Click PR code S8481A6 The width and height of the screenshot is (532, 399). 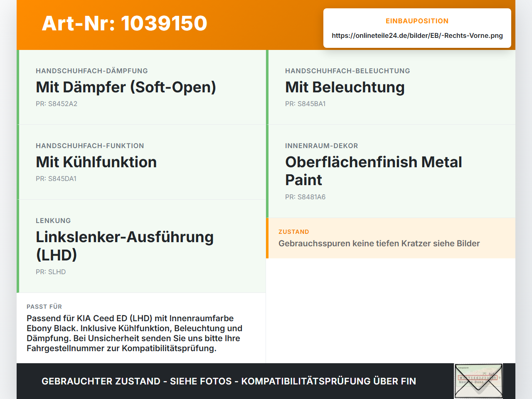[305, 197]
